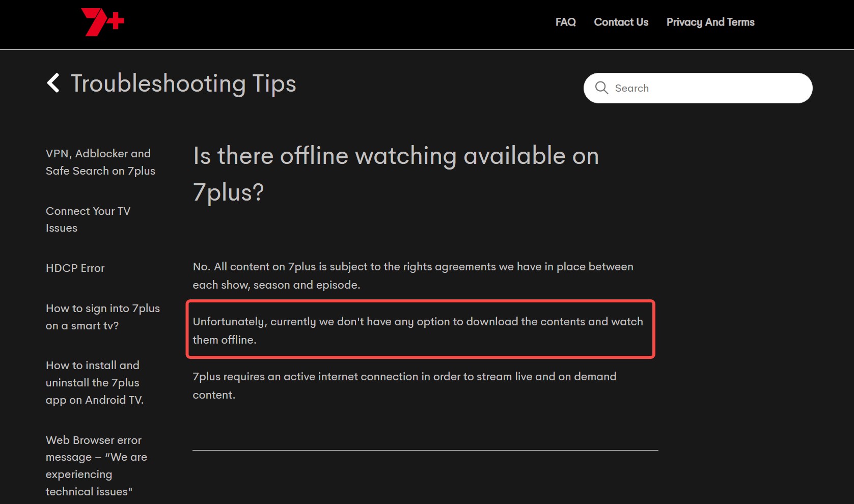Click the article title about offline watching

396,174
